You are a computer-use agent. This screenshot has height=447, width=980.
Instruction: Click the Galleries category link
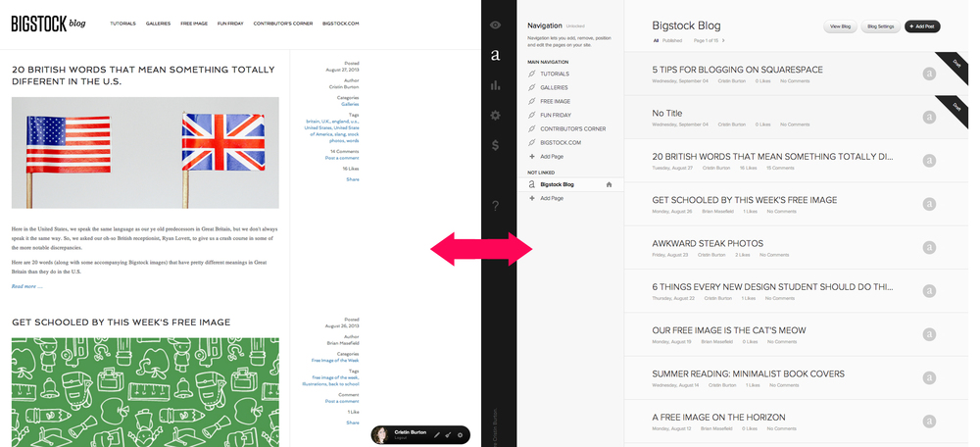coord(350,105)
